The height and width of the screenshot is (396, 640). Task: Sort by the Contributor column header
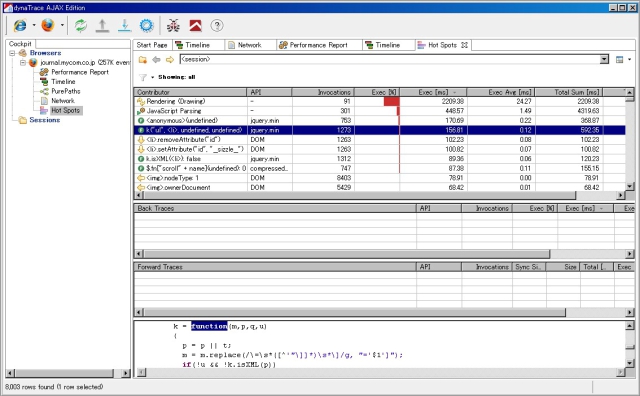[x=190, y=92]
